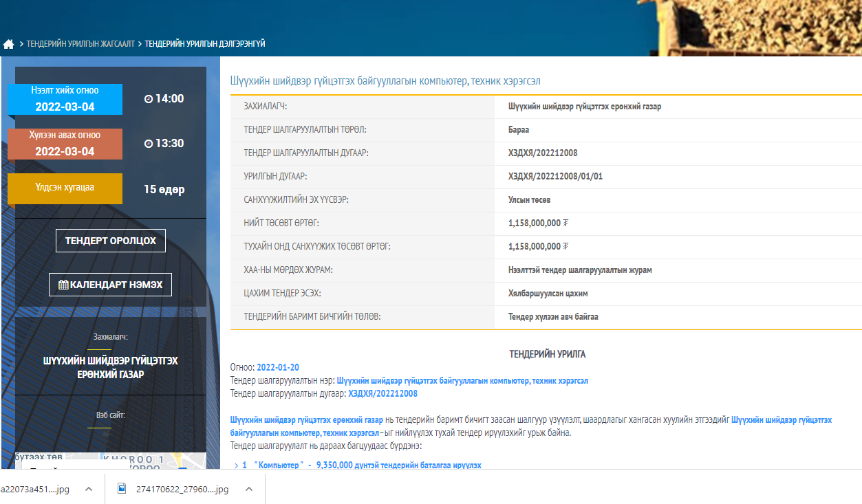
Task: Click the Шүүхийн шийдвэр гүйцэтгэх ерөнхий газар paragraph link
Action: click(x=307, y=420)
